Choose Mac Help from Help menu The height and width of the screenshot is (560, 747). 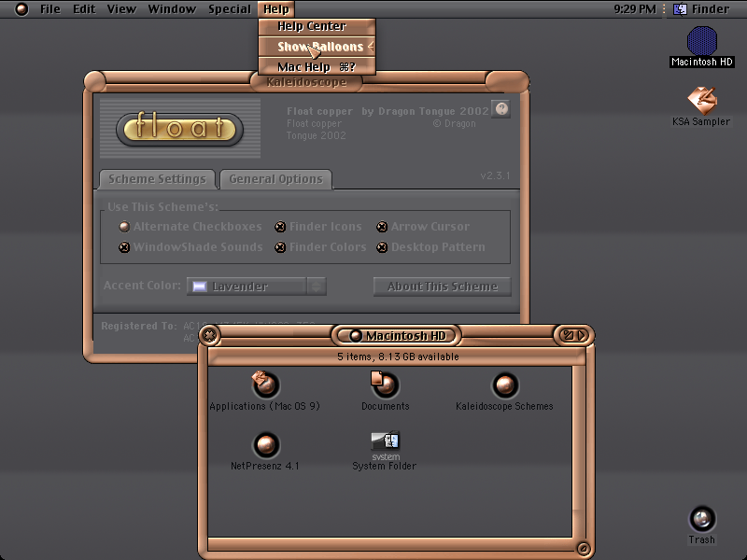(317, 67)
